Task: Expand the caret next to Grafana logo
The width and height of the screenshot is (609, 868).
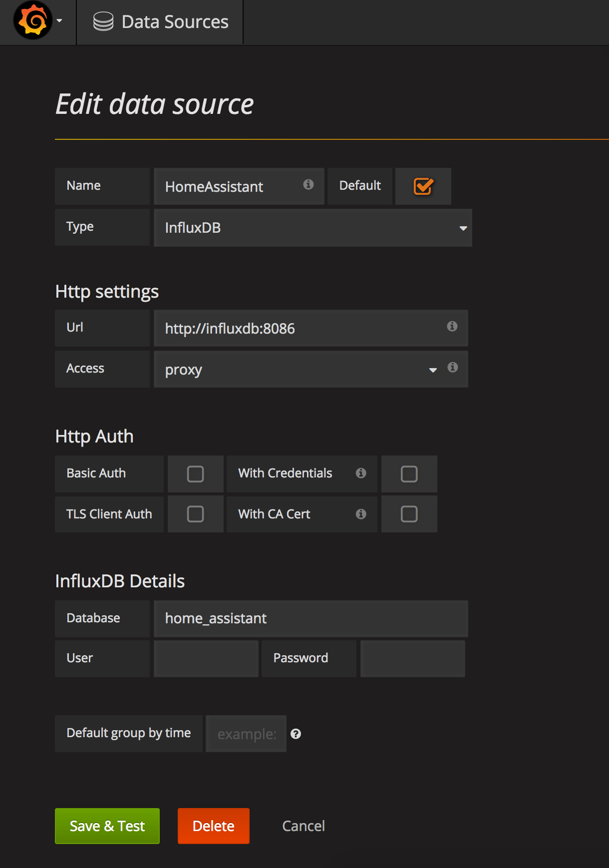Action: tap(59, 21)
